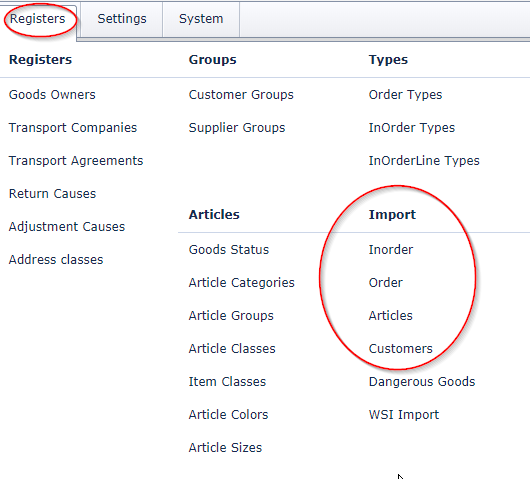530x479 pixels.
Task: Open Customer Groups
Action: [241, 95]
